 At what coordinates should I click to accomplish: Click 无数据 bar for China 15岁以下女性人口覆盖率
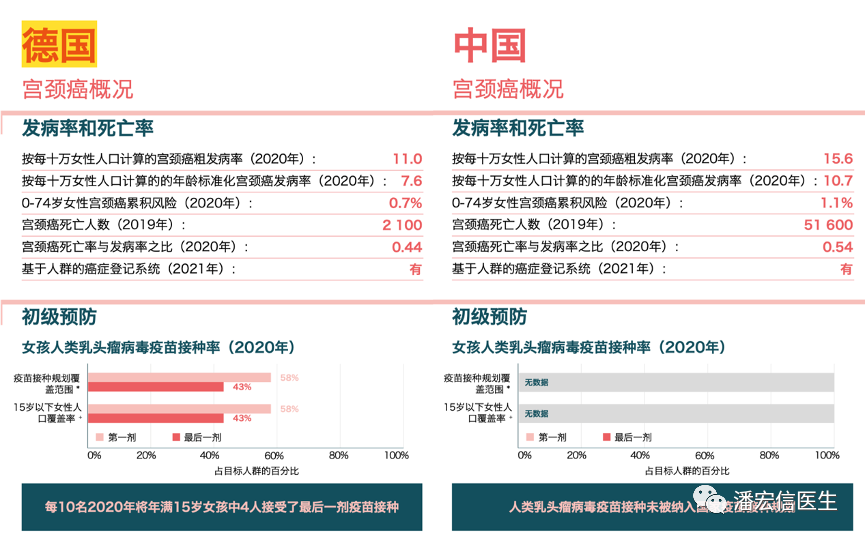[676, 414]
